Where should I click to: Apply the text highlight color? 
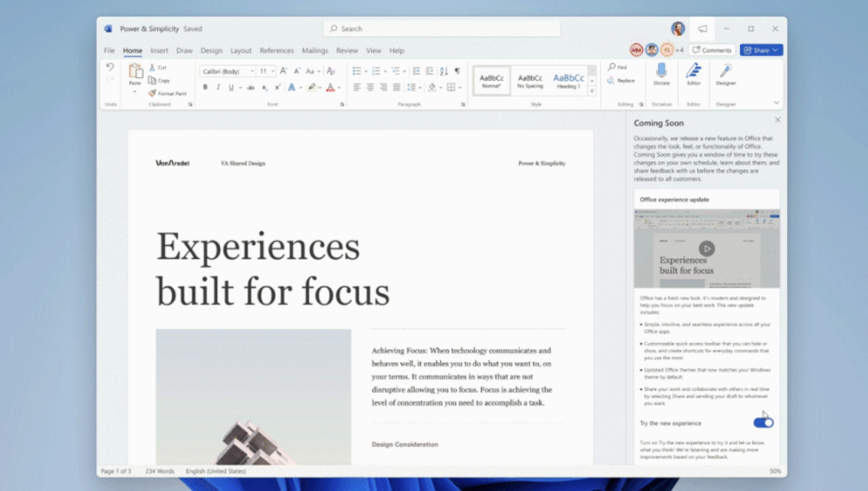(x=311, y=88)
